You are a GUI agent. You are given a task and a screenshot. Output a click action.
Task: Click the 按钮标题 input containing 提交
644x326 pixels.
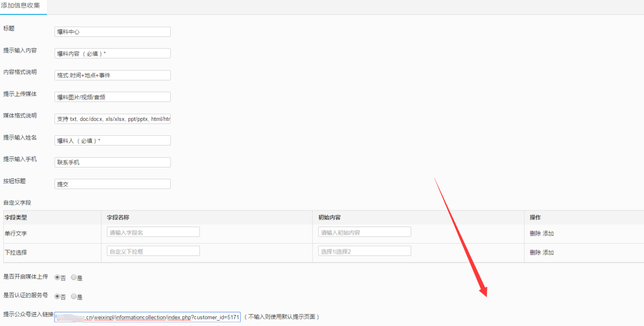[112, 184]
